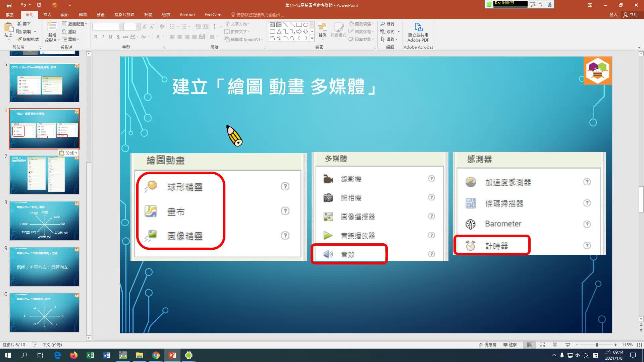Viewport: 644px width, 362px height.
Task: Click Create and Share Adobe PDF
Action: [x=418, y=32]
